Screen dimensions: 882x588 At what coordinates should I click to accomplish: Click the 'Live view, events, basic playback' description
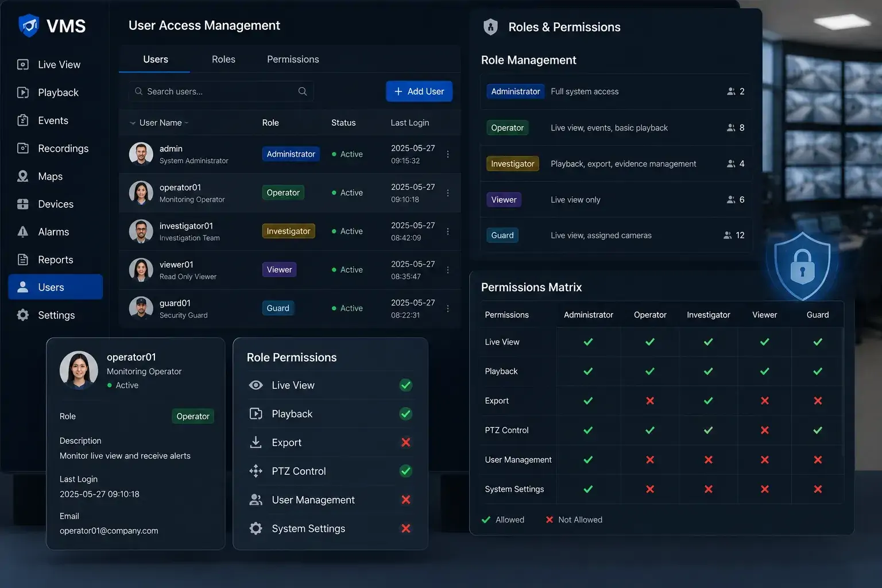coord(609,128)
